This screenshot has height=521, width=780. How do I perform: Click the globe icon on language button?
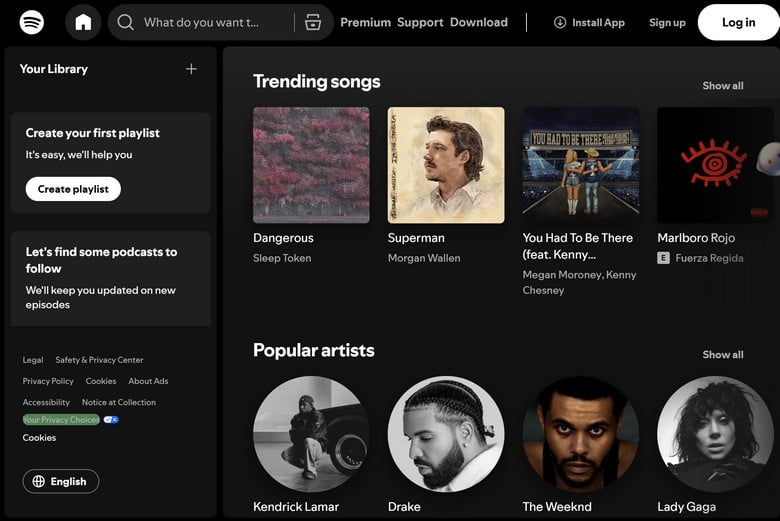click(38, 481)
